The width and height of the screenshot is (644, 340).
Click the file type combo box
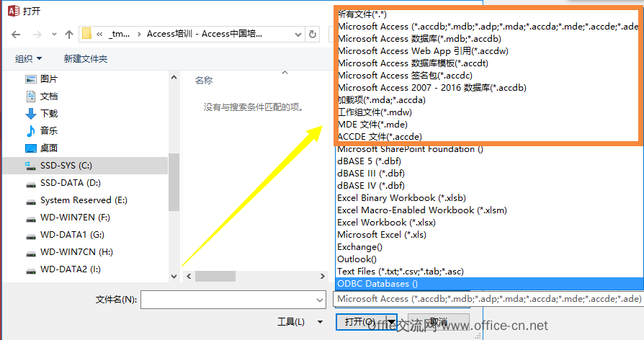[488, 299]
